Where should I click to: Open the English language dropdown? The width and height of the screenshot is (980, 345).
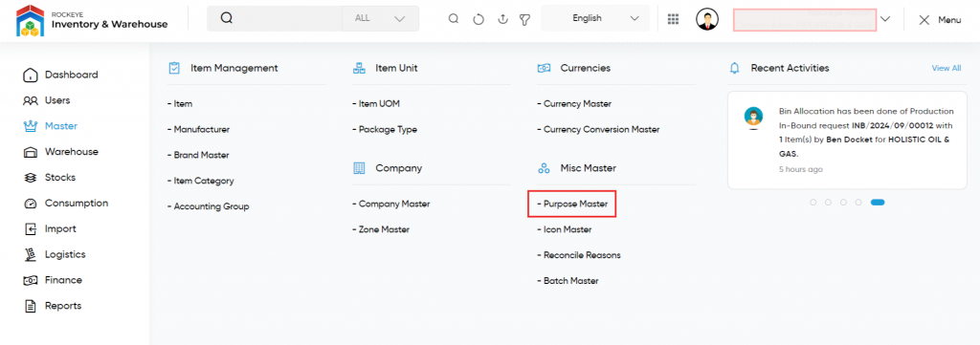tap(594, 19)
